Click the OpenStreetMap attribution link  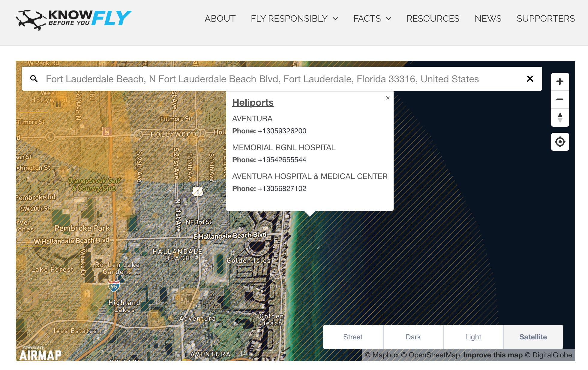point(430,355)
